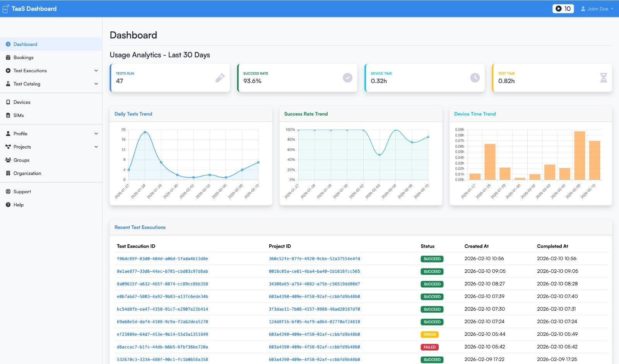Open execution d6accac7-b1fc-44db-b6b5-6fbf36be720a
The height and width of the screenshot is (364, 619).
(x=162, y=347)
